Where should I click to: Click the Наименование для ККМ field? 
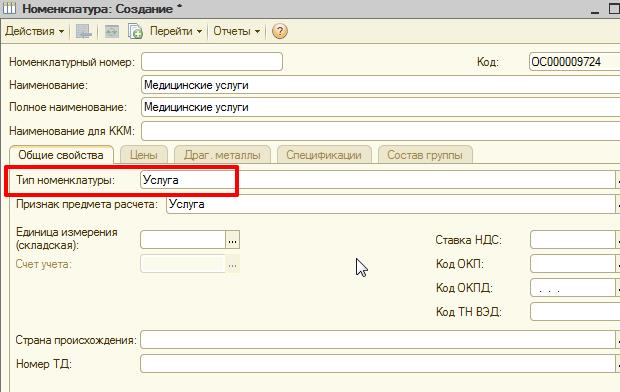click(380, 131)
